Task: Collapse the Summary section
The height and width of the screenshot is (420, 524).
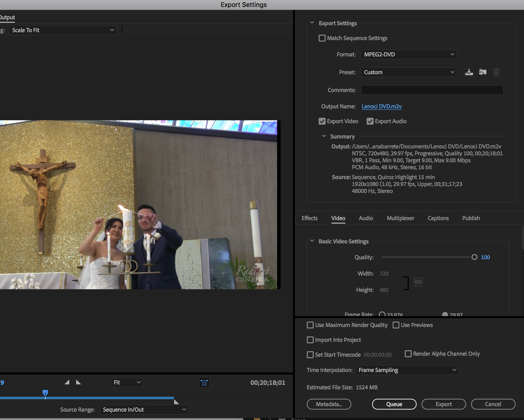Action: click(x=324, y=136)
